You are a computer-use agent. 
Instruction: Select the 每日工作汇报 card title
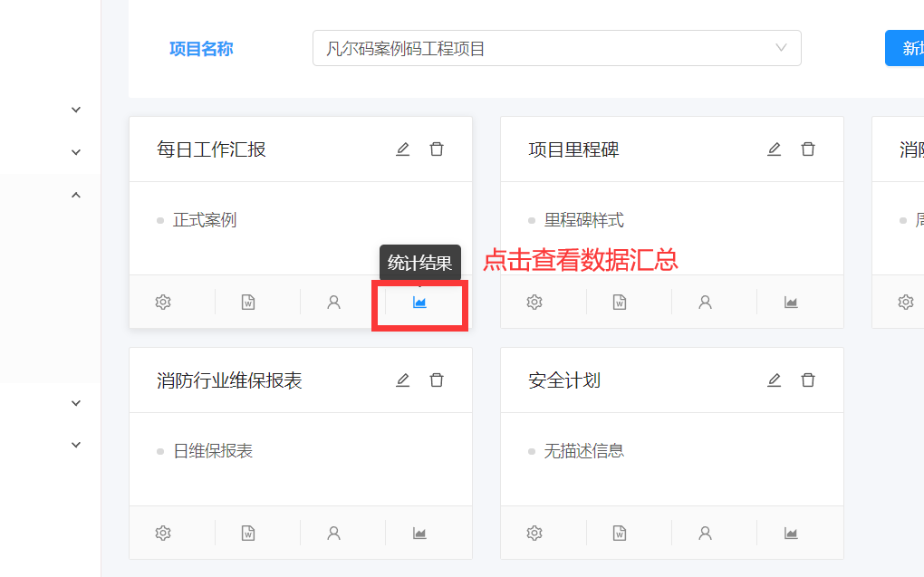(x=211, y=149)
